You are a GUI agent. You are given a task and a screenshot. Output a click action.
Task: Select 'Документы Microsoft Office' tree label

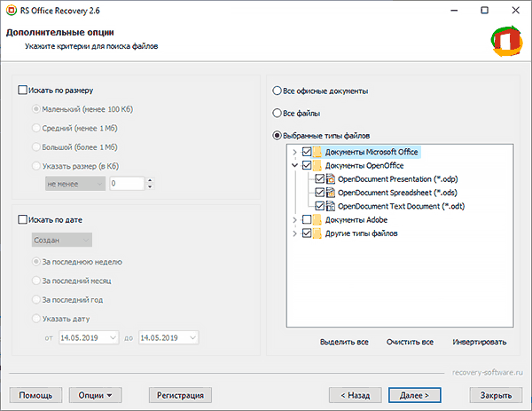(x=372, y=152)
